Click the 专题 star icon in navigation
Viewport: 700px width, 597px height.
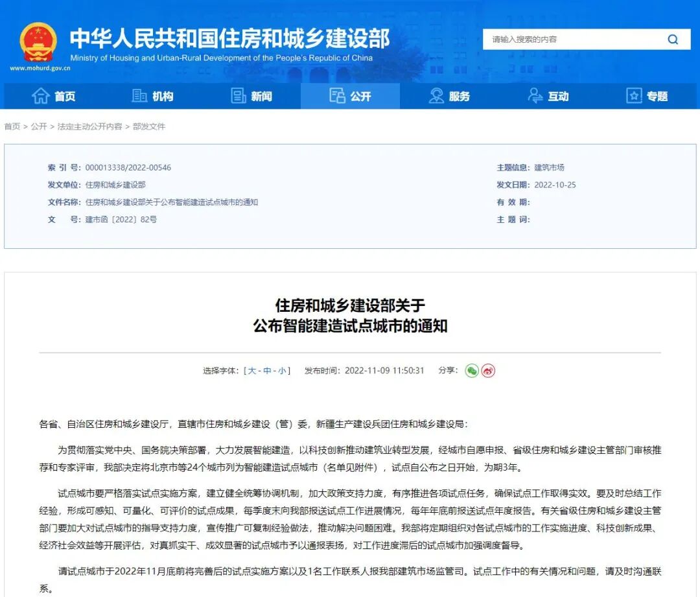point(633,96)
